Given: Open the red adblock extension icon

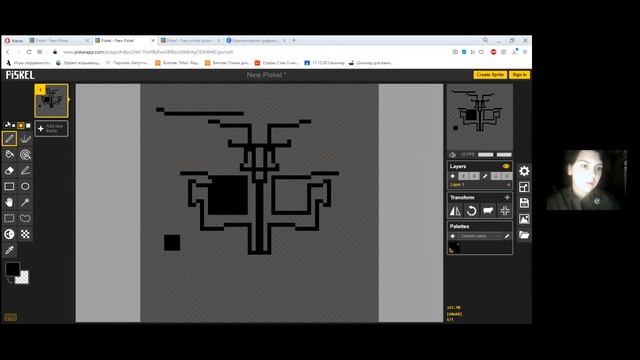Looking at the screenshot, I should tap(493, 52).
